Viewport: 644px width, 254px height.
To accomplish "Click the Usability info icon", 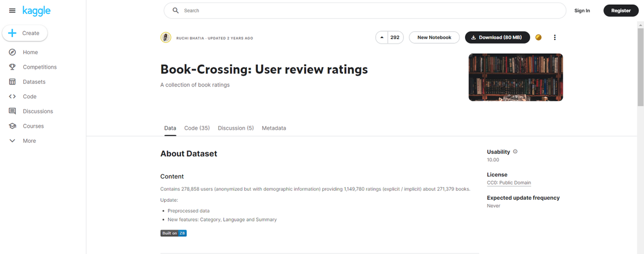I will 515,151.
